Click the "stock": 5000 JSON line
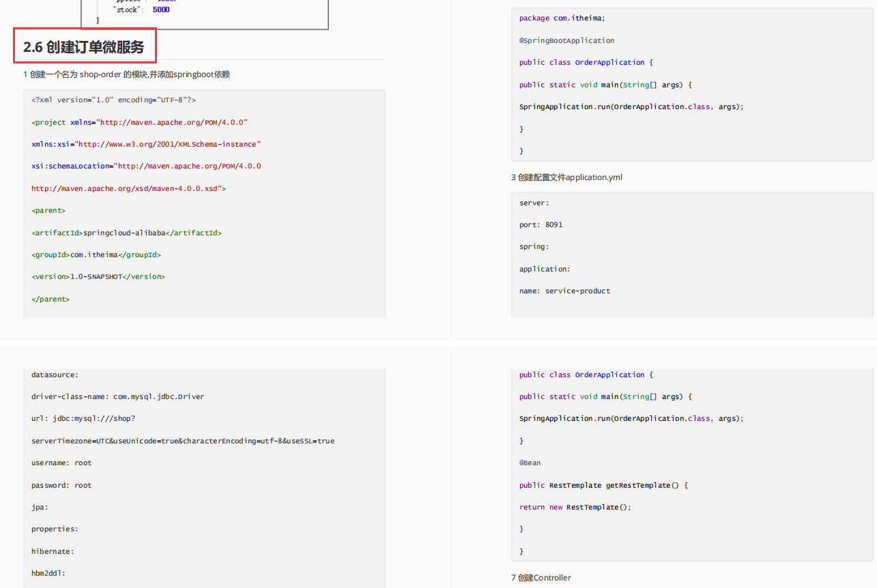This screenshot has height=588, width=877. click(x=141, y=10)
